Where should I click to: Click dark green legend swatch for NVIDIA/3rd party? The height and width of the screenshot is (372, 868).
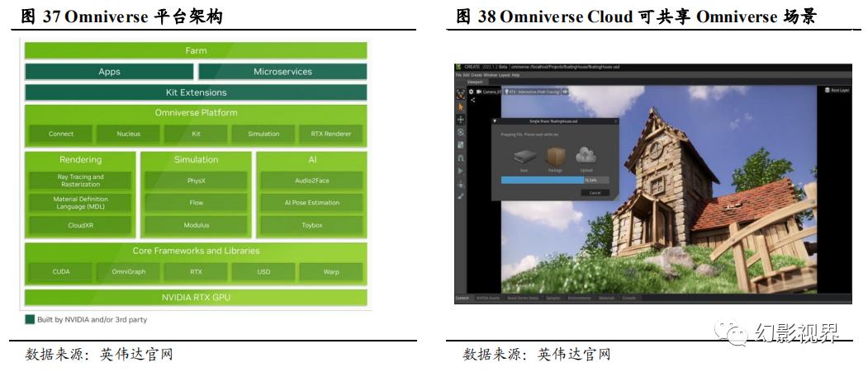click(30, 319)
